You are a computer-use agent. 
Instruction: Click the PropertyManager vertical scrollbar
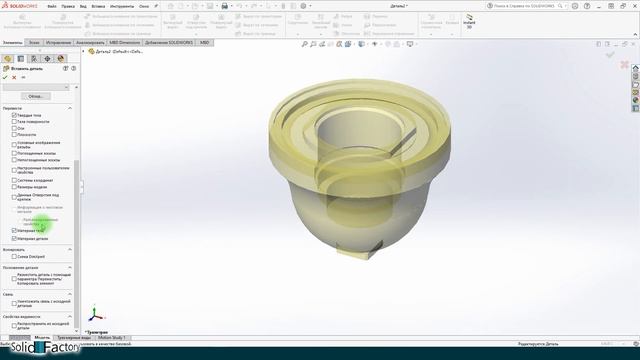[76, 245]
